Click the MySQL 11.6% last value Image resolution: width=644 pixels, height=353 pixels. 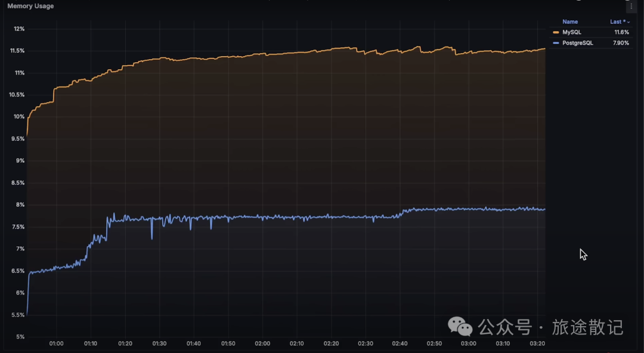pyautogui.click(x=621, y=32)
